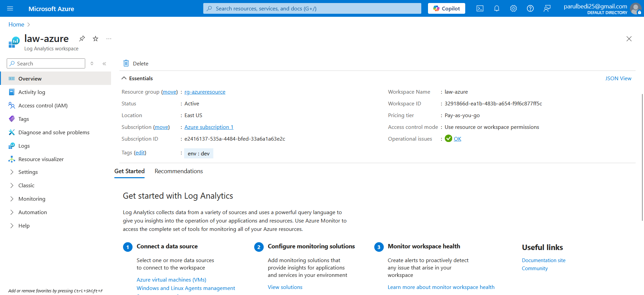Click East US location value
This screenshot has height=295, width=644.
pyautogui.click(x=193, y=115)
